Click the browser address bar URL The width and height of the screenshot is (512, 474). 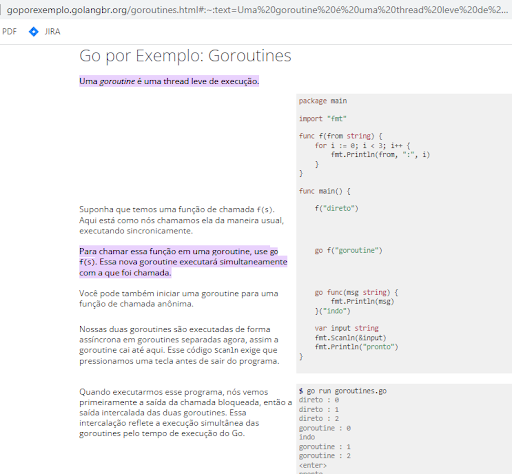[257, 10]
